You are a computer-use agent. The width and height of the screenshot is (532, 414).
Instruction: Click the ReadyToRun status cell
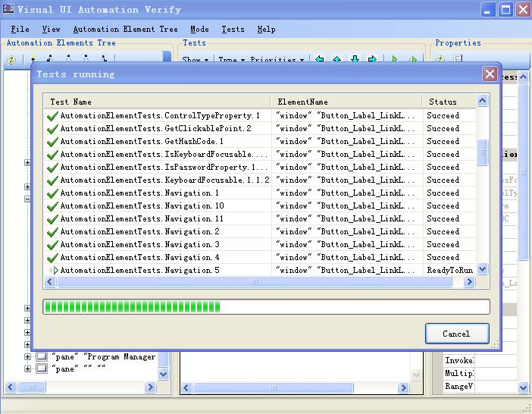click(449, 271)
